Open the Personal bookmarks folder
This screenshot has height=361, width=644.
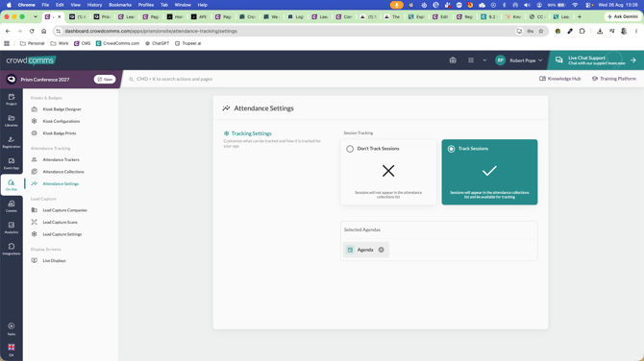click(x=32, y=43)
